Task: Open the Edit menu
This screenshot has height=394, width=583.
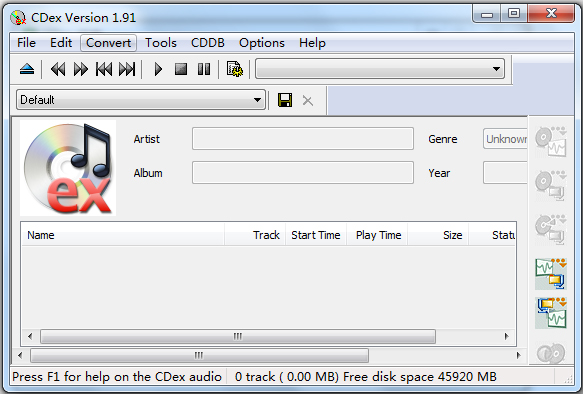Action: coord(61,43)
